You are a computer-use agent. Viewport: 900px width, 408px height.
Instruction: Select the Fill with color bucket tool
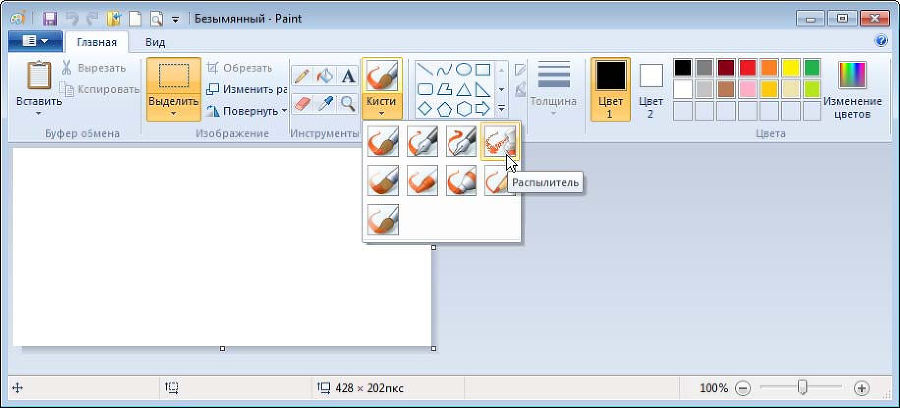coord(324,77)
